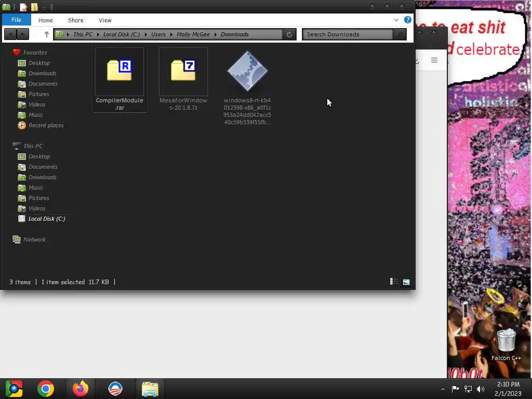
Task: Open quick access toolbar customize dropdown
Action: click(44, 7)
